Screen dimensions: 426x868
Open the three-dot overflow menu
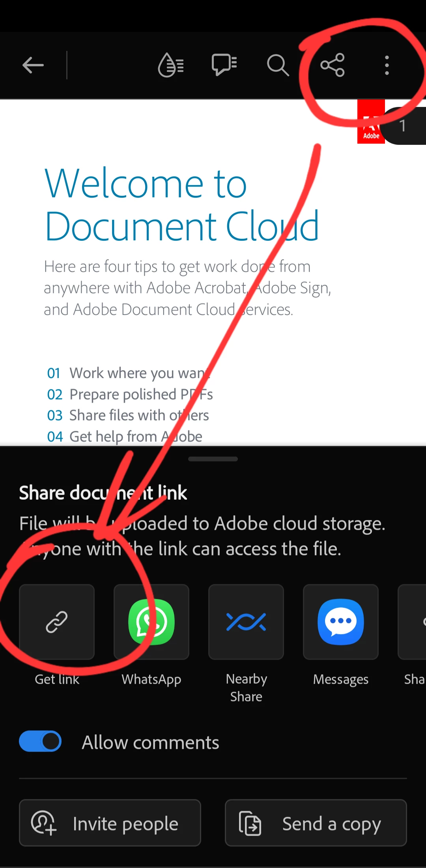pos(387,65)
